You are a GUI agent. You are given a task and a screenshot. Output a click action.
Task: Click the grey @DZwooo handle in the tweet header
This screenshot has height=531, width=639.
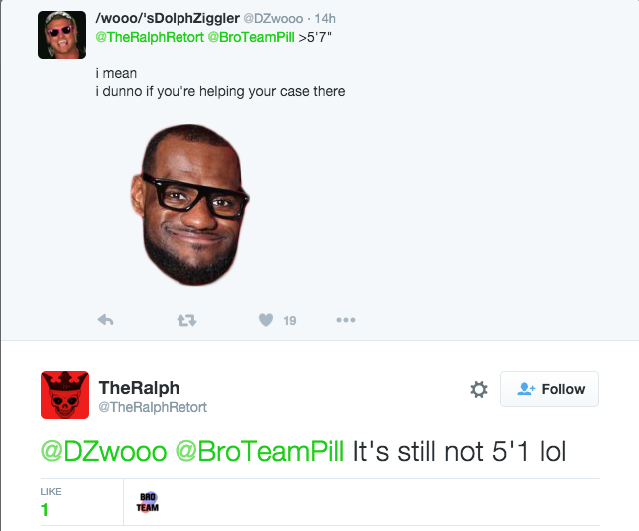coord(273,19)
